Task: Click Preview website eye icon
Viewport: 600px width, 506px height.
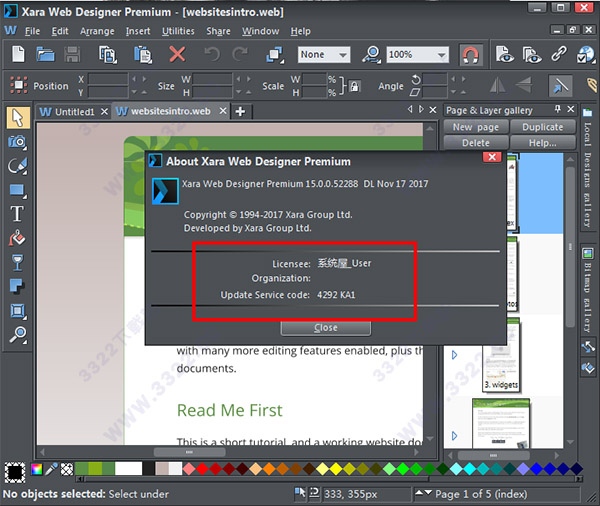Action: pos(532,55)
